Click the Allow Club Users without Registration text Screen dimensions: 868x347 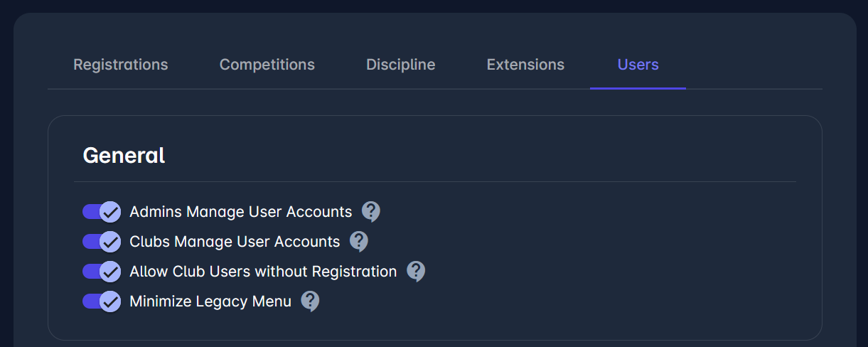pyautogui.click(x=263, y=272)
